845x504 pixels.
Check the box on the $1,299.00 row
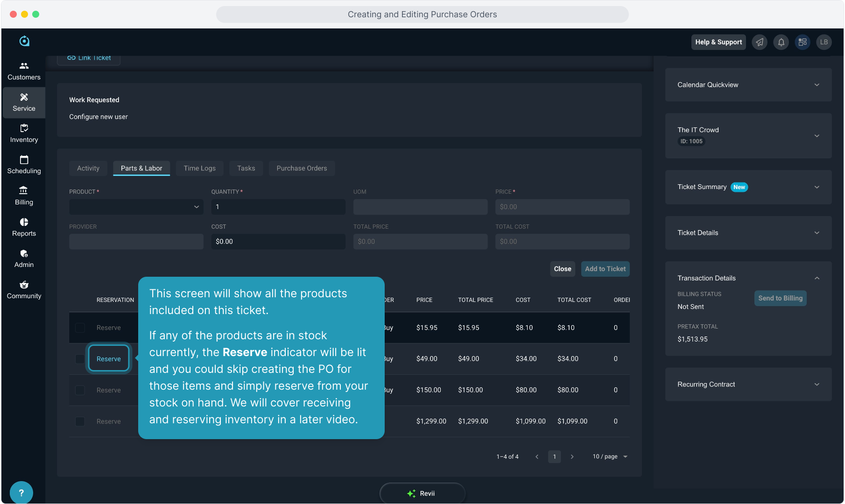tap(80, 421)
